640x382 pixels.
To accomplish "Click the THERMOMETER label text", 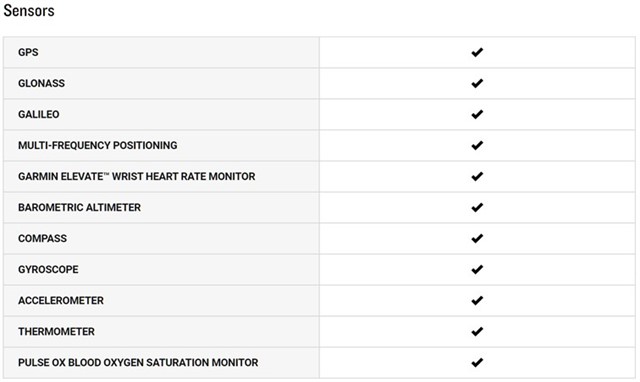I will click(56, 331).
